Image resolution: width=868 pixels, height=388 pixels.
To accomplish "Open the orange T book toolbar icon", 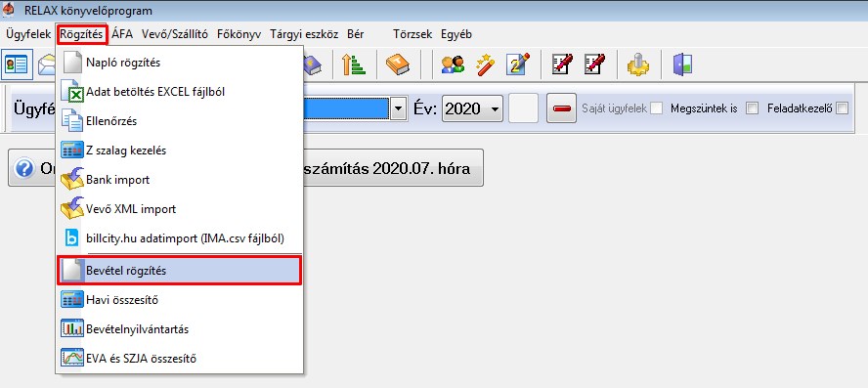I will (398, 65).
